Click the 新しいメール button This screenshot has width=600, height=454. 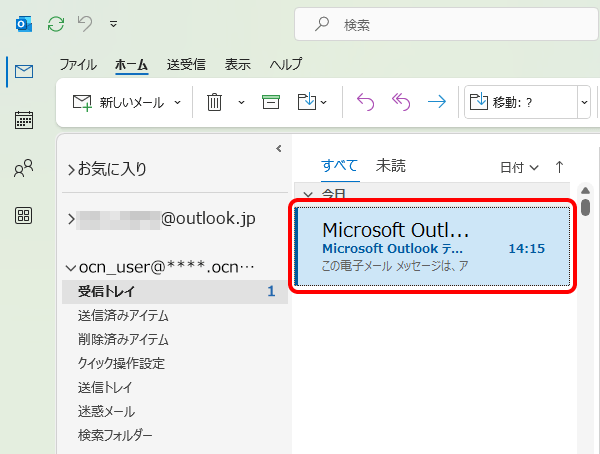click(120, 101)
